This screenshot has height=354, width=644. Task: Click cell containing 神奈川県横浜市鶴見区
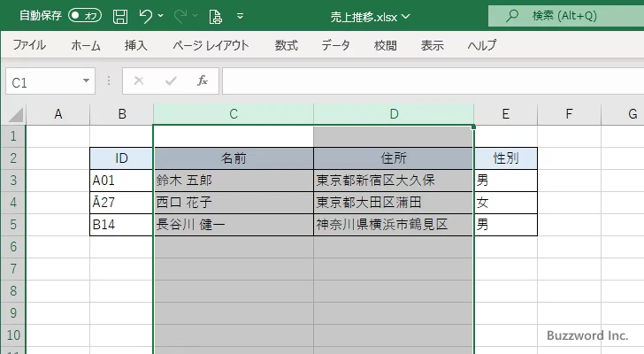point(394,225)
